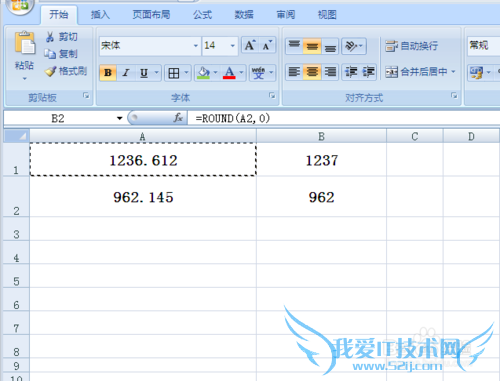This screenshot has width=500, height=381.
Task: Open font group dialog launcher
Action: coord(272,96)
